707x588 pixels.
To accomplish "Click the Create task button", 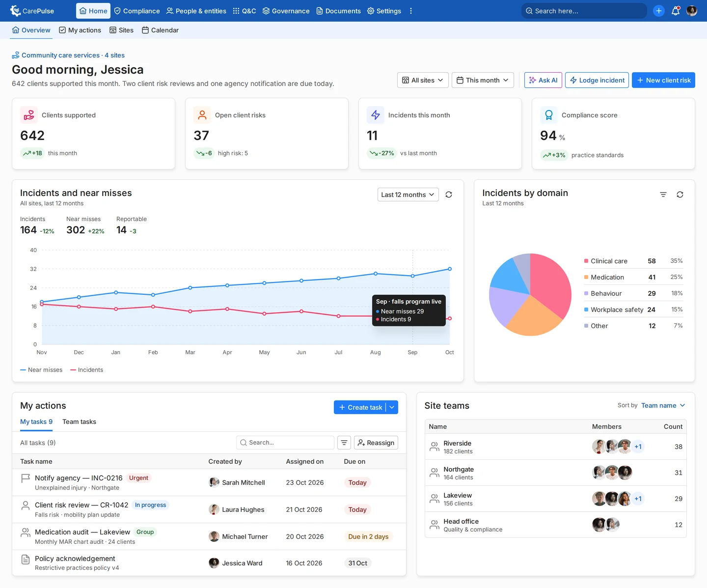I will (360, 407).
